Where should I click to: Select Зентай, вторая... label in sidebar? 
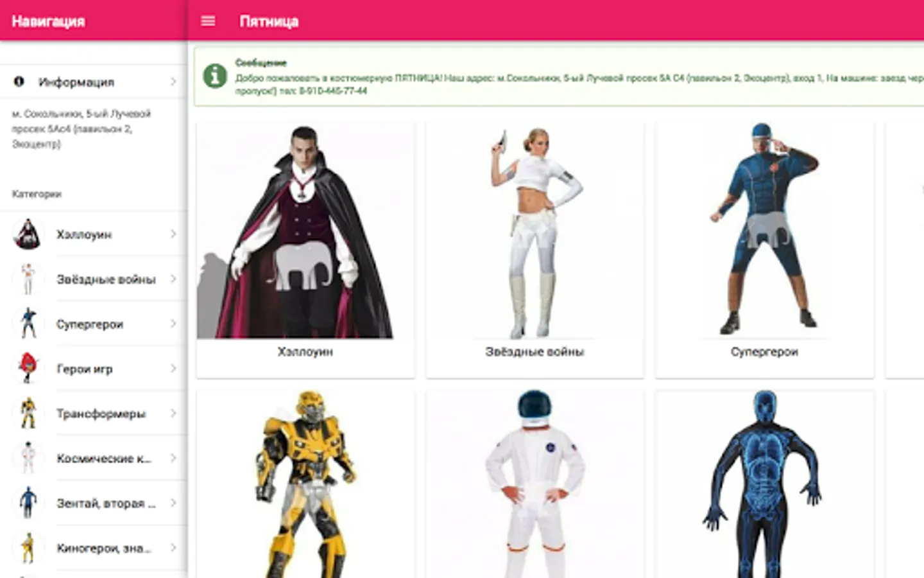(106, 504)
